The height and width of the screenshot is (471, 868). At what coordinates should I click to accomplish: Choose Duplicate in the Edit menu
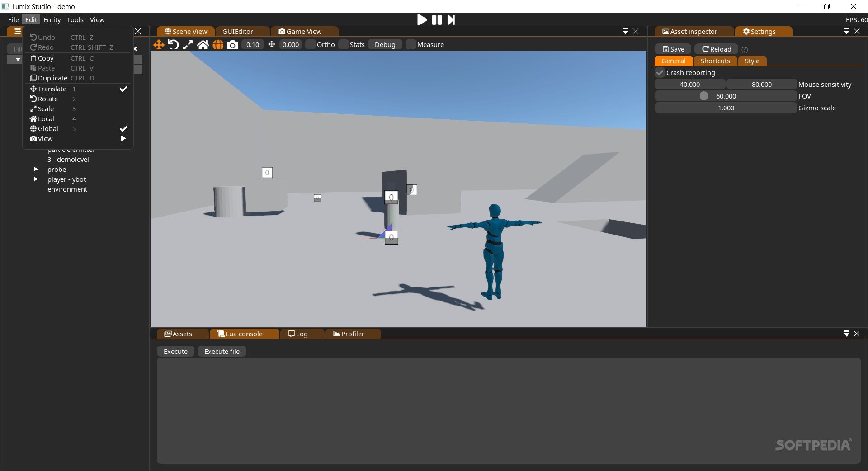coord(78,78)
